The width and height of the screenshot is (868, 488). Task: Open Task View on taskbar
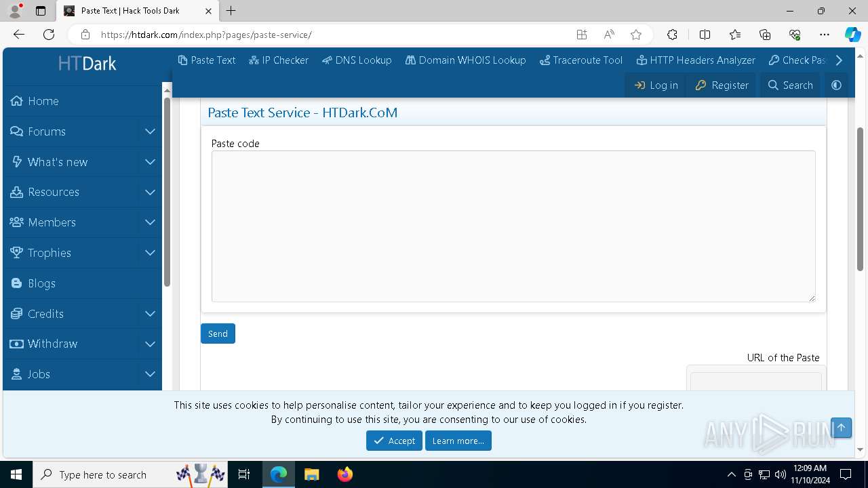(x=244, y=474)
